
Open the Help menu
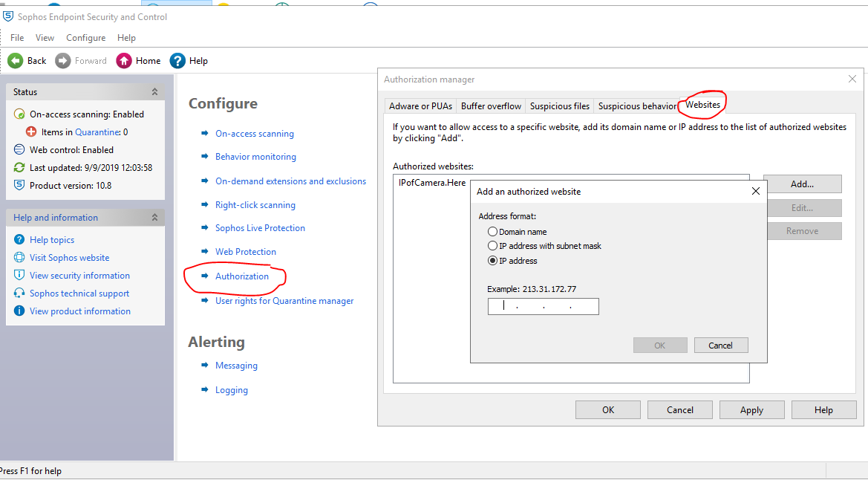[126, 38]
